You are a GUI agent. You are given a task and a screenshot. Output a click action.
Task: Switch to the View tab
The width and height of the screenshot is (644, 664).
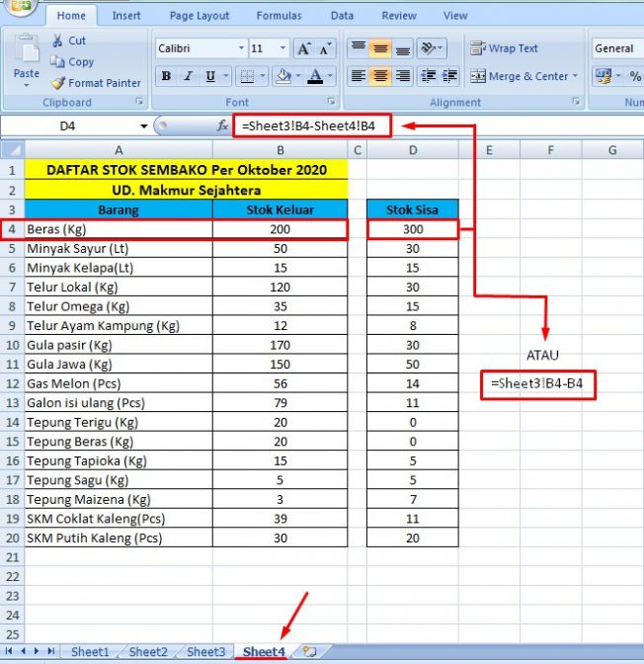[455, 16]
